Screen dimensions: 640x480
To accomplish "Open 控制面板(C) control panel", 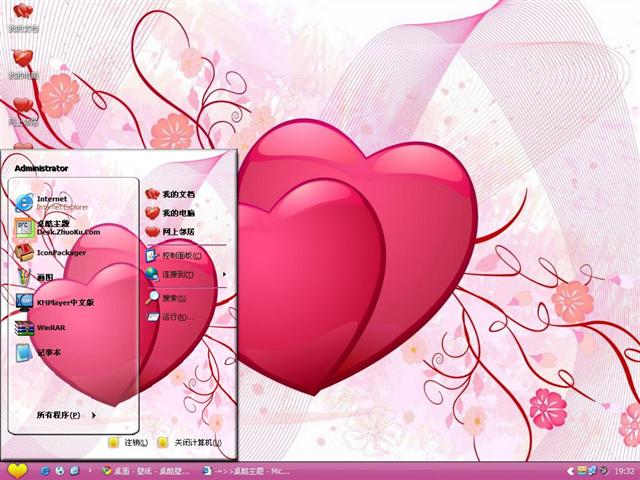I will [174, 256].
